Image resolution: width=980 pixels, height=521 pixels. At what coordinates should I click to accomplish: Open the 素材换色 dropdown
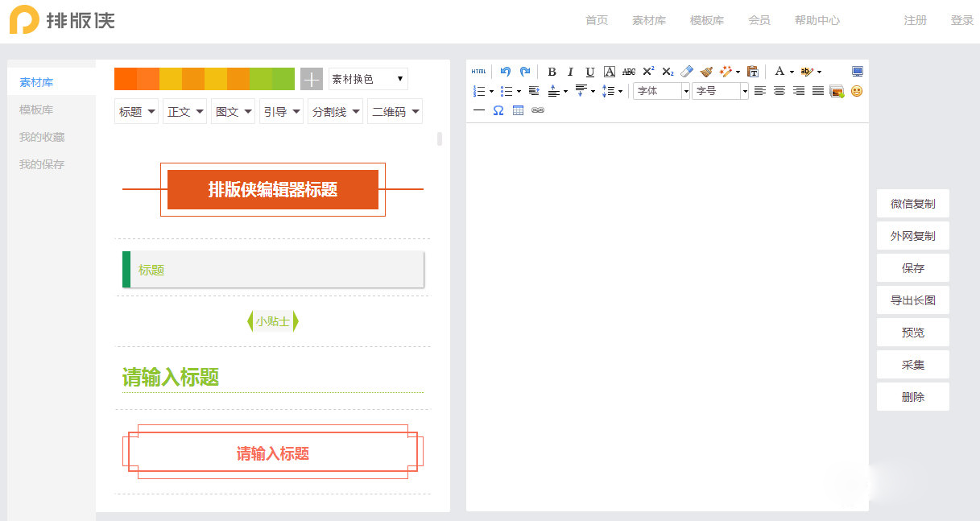point(367,78)
